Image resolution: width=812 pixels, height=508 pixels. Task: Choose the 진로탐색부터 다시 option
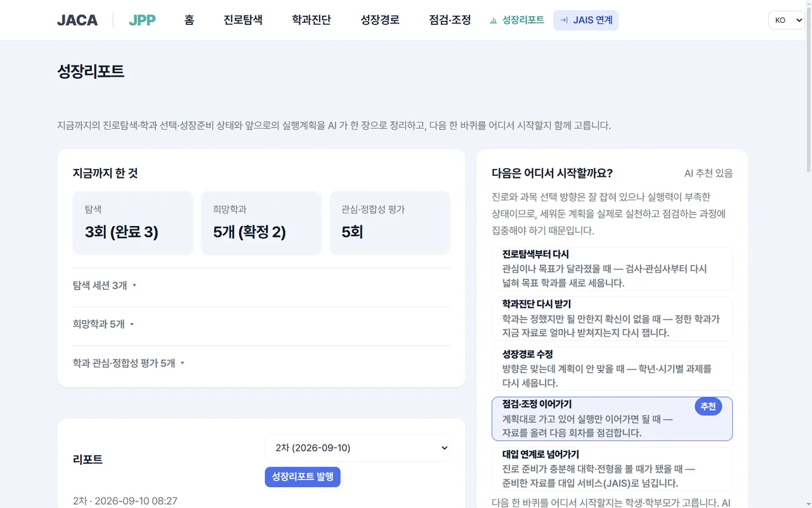[x=612, y=269]
